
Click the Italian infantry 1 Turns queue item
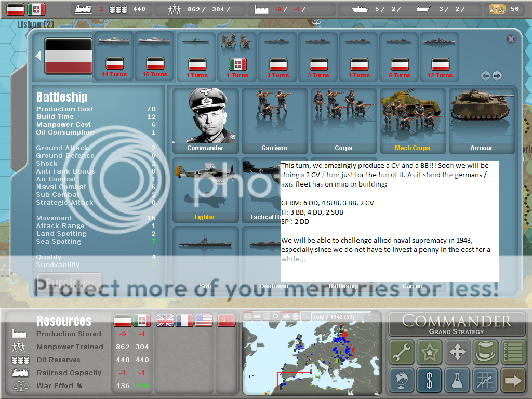pos(237,56)
